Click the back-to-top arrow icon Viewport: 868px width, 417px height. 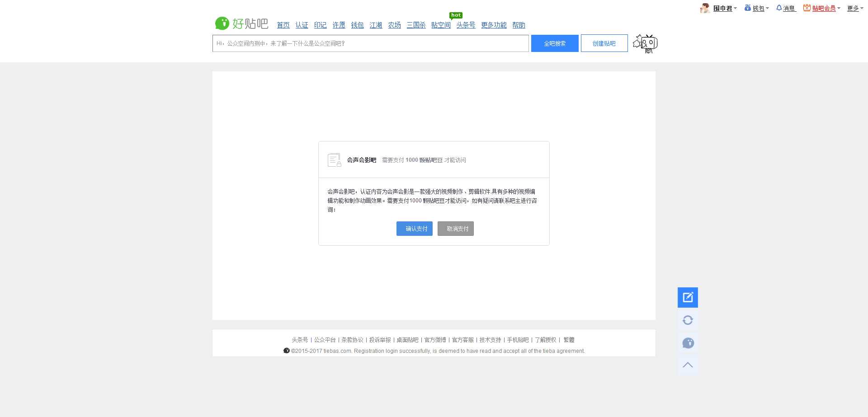pos(688,365)
